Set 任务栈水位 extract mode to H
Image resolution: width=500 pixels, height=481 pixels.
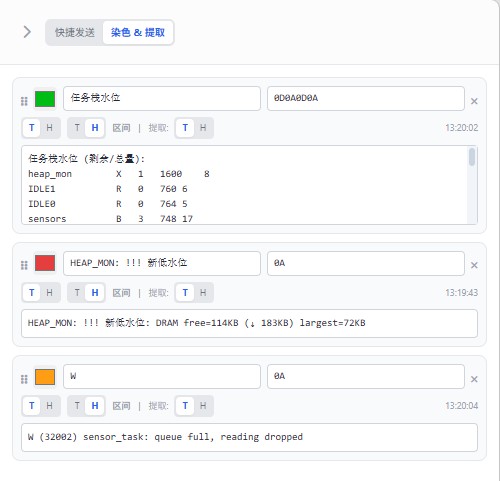point(203,128)
